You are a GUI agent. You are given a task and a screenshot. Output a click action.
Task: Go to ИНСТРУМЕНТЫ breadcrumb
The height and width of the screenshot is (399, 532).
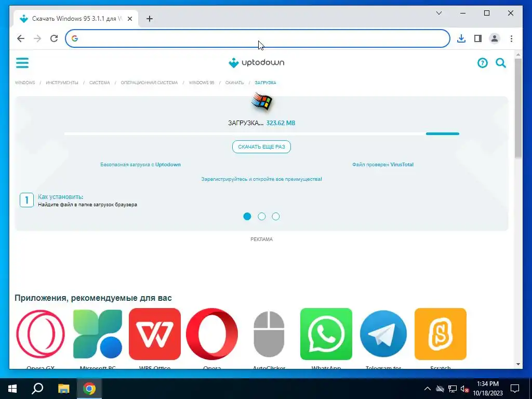click(x=62, y=83)
